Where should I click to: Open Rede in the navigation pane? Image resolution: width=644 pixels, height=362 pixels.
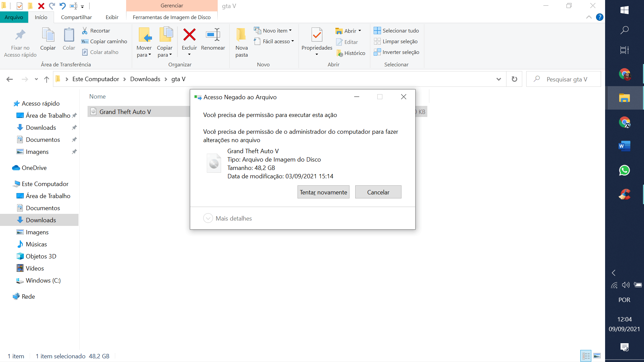tap(28, 296)
